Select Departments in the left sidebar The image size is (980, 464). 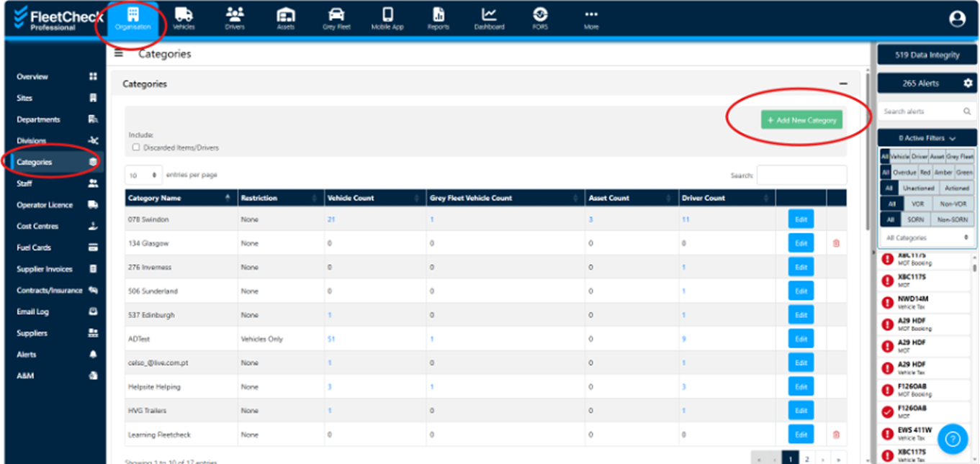point(39,119)
